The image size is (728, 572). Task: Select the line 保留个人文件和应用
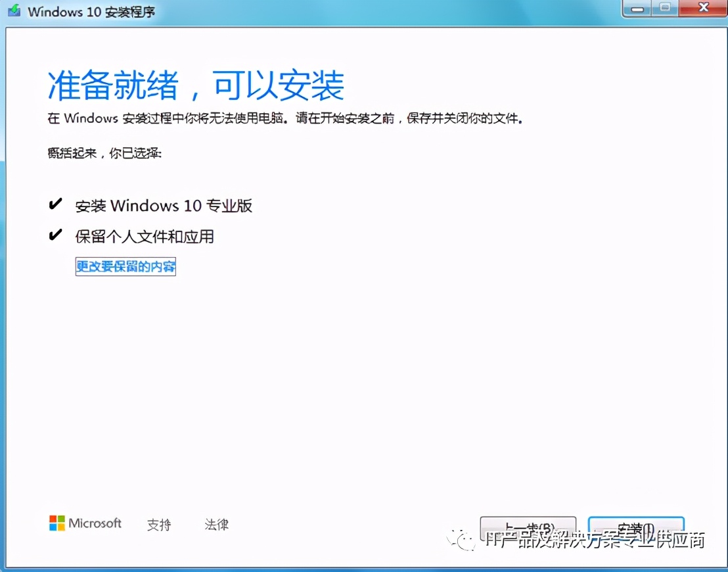click(x=145, y=236)
